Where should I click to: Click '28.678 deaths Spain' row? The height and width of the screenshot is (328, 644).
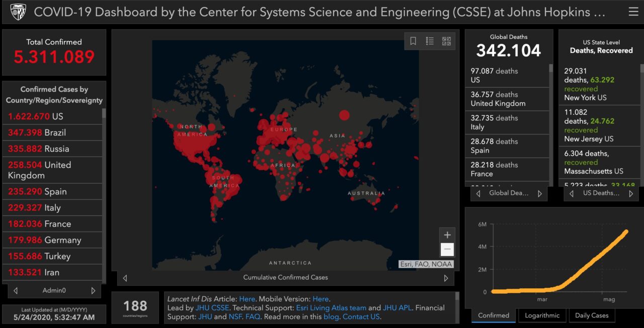[508, 146]
